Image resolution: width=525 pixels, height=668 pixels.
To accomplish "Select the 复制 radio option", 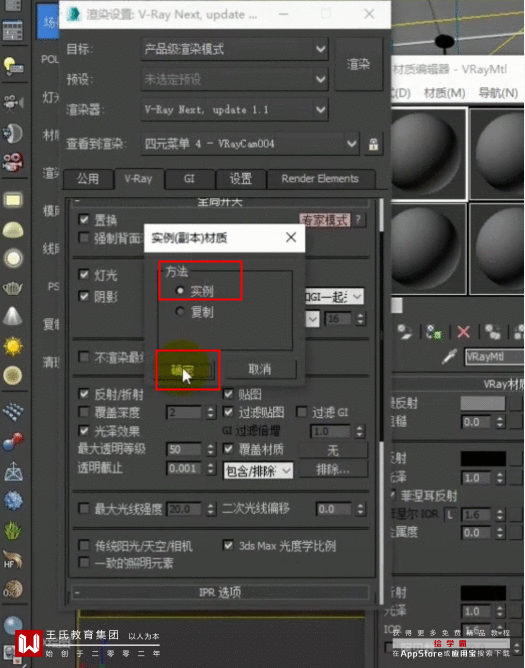I will coord(180,312).
